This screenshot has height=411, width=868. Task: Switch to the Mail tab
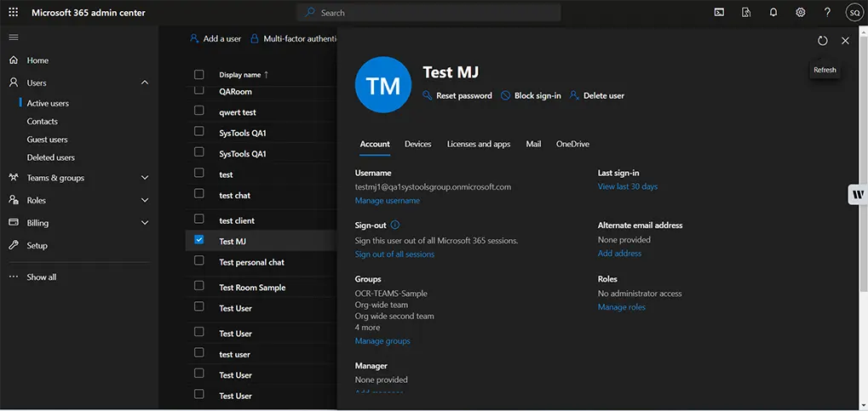533,144
